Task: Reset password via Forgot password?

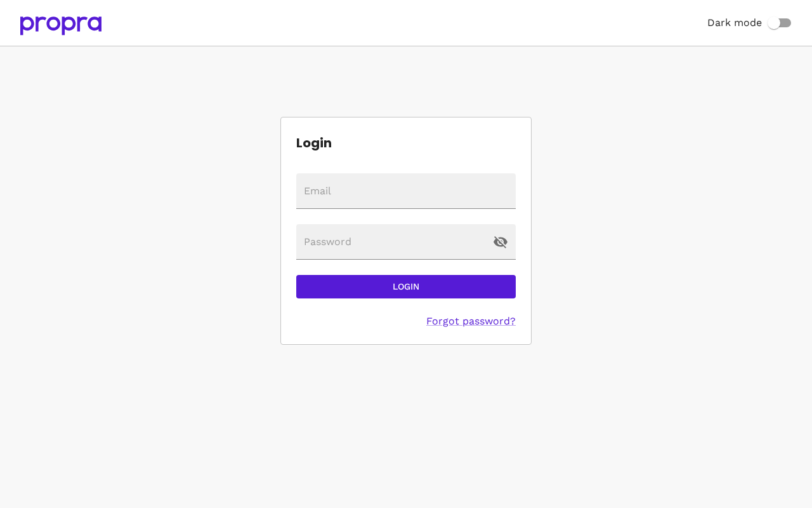Action: pyautogui.click(x=471, y=321)
